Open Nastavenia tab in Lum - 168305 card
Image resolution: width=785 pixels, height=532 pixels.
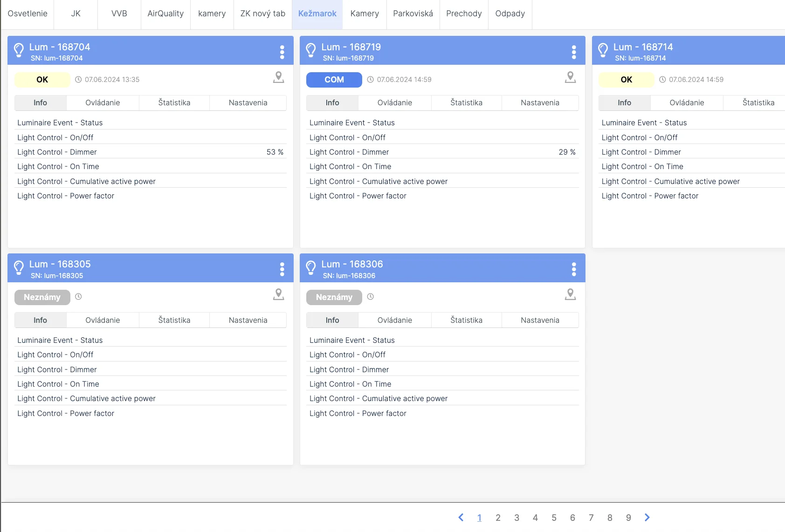coord(248,321)
